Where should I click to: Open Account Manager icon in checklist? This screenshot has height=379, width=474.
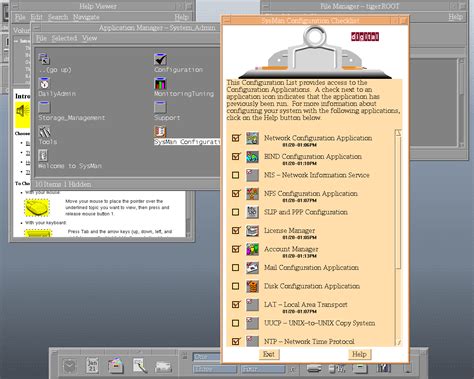coord(252,249)
